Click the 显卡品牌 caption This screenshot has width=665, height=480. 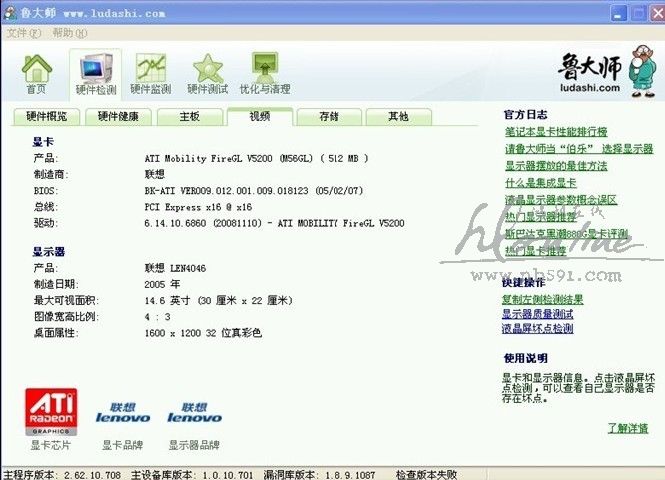pyautogui.click(x=122, y=445)
